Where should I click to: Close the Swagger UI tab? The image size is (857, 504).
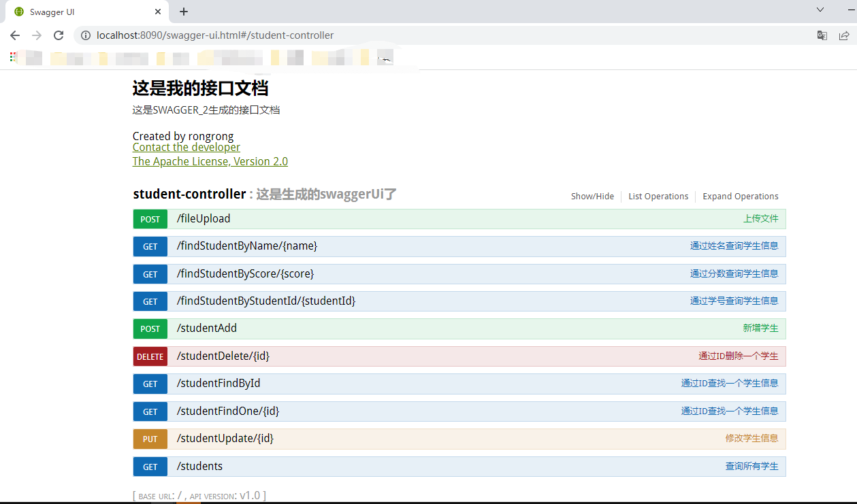pyautogui.click(x=158, y=12)
